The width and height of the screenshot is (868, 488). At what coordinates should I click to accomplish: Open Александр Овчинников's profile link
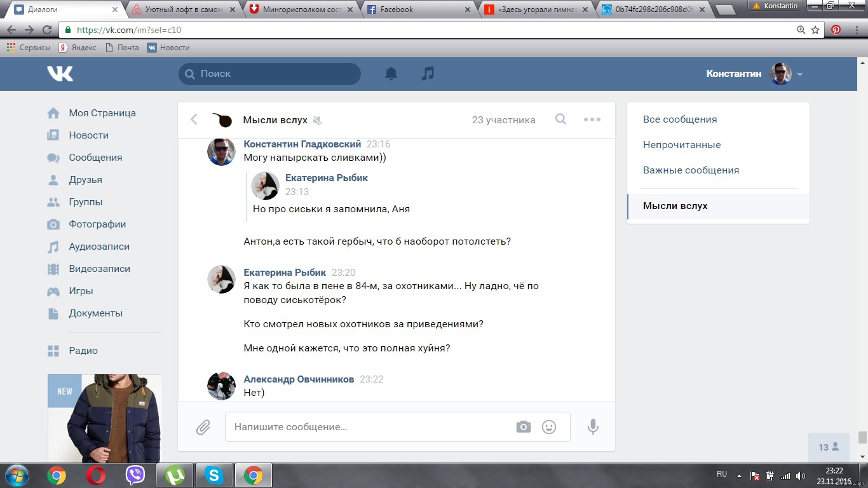pyautogui.click(x=299, y=379)
